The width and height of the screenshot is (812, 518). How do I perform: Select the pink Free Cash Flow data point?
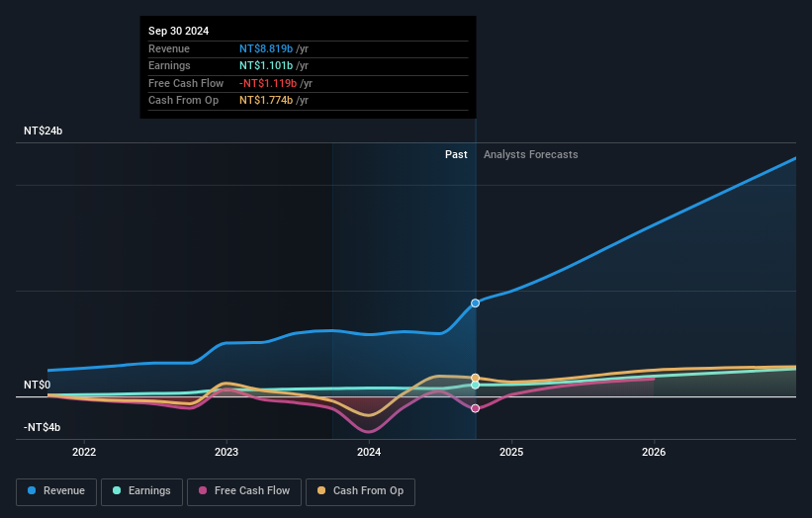(x=475, y=409)
